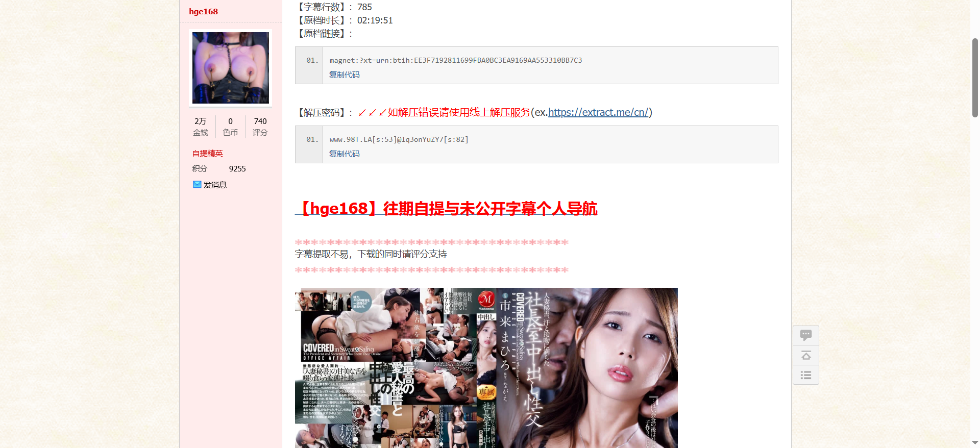Image resolution: width=980 pixels, height=448 pixels.
Task: Click the magnet URI text in code box
Action: (456, 60)
